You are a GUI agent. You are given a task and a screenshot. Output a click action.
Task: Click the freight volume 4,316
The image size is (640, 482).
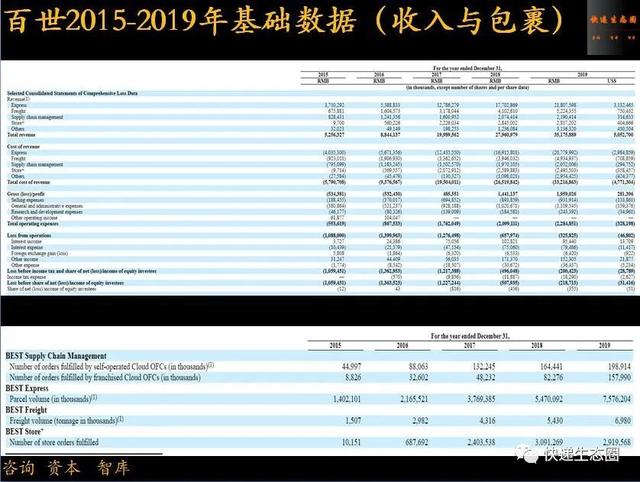pyautogui.click(x=487, y=420)
